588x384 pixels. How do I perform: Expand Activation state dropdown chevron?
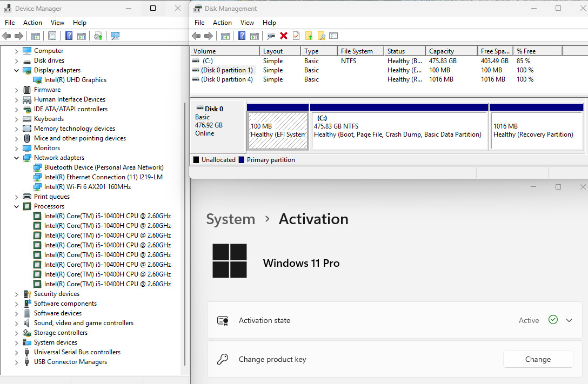(569, 320)
